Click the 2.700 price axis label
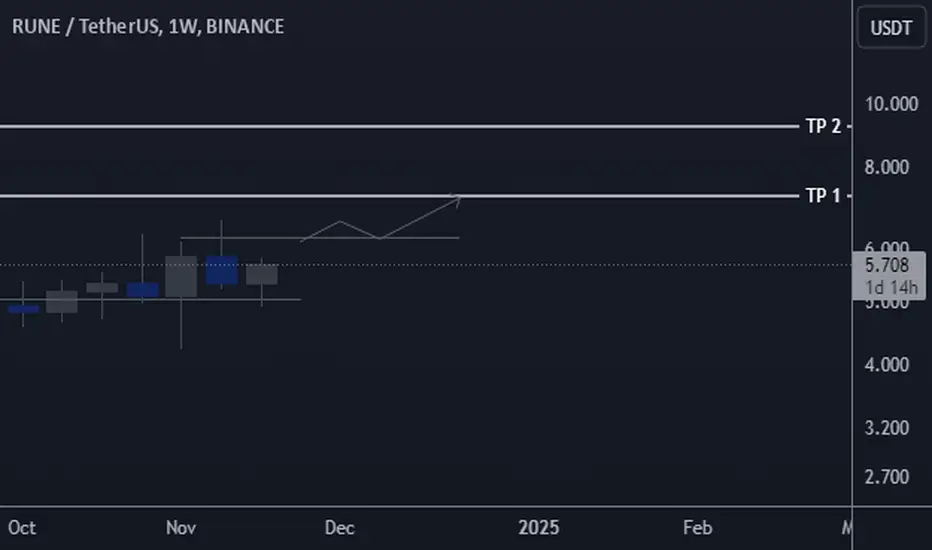Image resolution: width=932 pixels, height=550 pixels. (886, 477)
